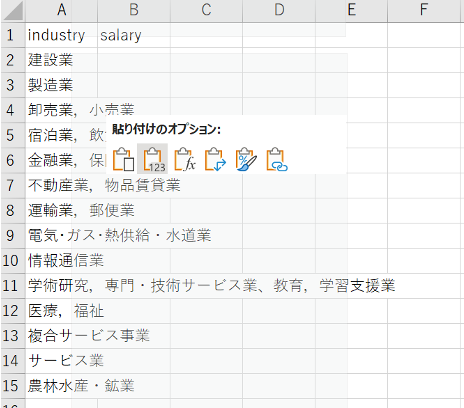Pick the Paste Link chain icon
Viewport: 464px width, 408px height.
point(277,159)
